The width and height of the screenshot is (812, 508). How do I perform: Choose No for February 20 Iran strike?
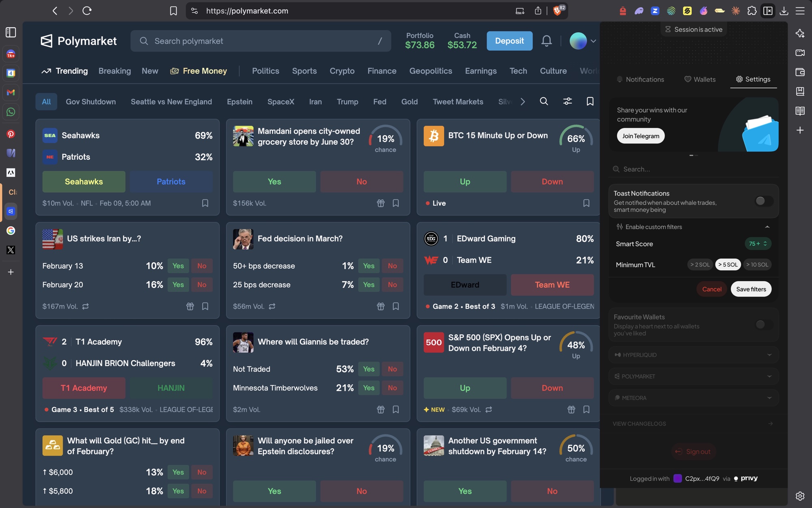click(202, 284)
